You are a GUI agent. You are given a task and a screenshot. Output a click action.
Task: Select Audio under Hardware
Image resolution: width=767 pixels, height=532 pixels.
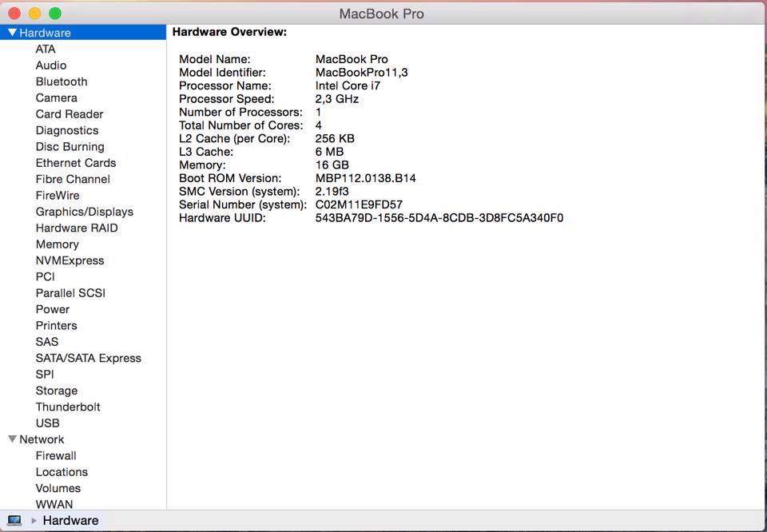50,66
